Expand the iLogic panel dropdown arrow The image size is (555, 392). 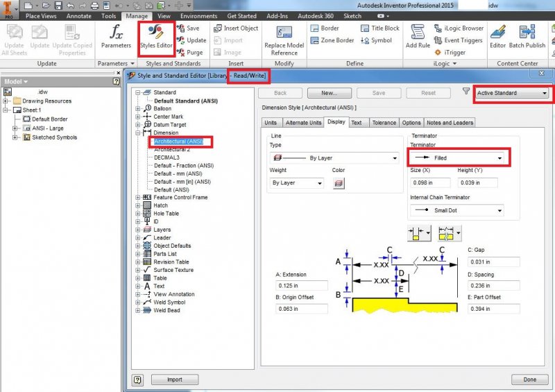455,64
